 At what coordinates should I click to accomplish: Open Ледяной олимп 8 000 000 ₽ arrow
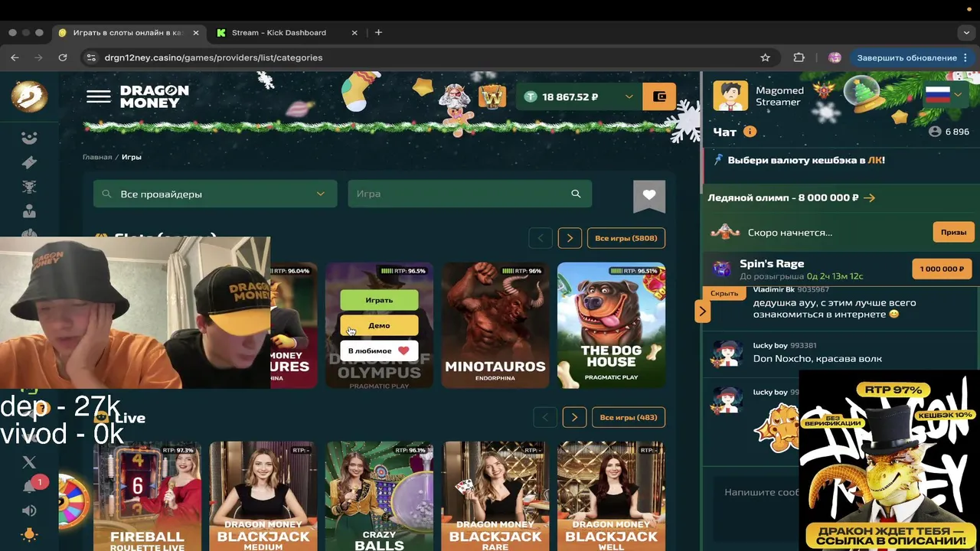(x=869, y=197)
